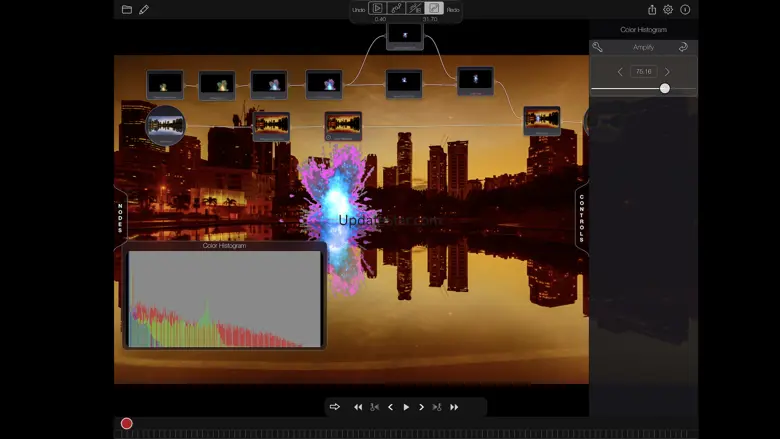
Task: Select the pencil edit tool
Action: tap(144, 9)
